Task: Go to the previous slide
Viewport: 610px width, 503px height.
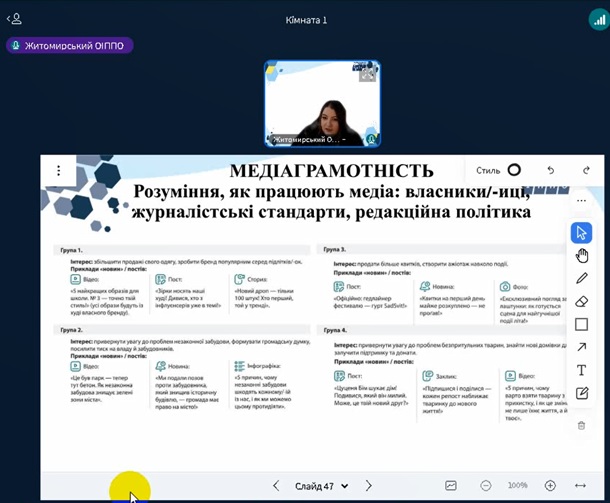Action: click(276, 486)
